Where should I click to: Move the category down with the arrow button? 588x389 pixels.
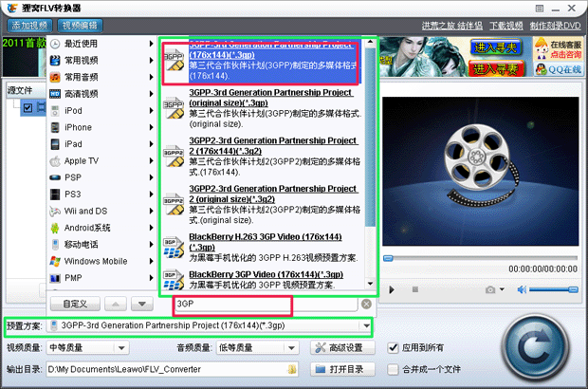(141, 304)
